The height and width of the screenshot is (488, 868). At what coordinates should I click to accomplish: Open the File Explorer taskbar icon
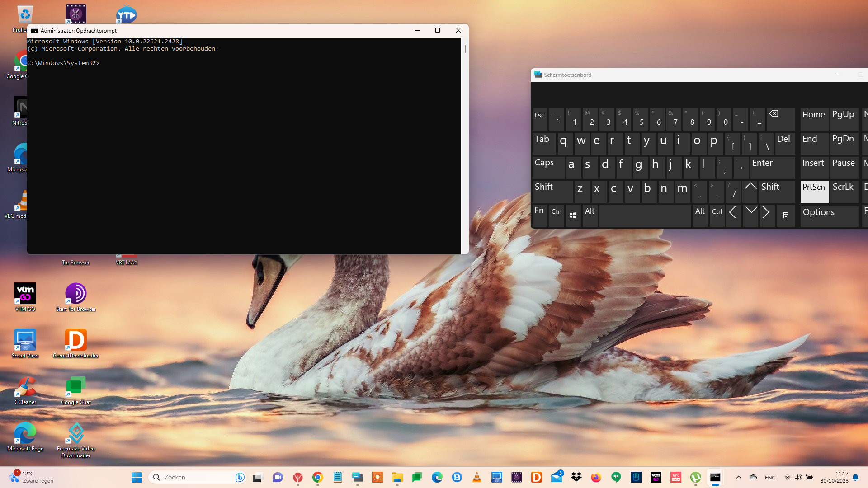(397, 477)
